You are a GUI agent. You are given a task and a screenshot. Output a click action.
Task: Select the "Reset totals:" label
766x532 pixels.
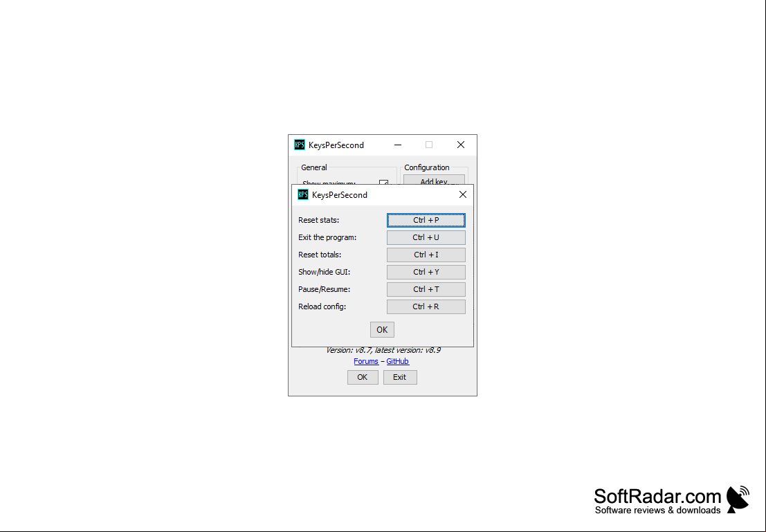(320, 255)
